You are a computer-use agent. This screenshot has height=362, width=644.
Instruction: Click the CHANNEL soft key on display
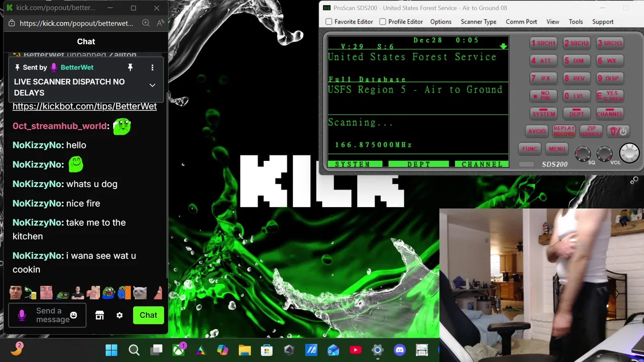pos(482,164)
